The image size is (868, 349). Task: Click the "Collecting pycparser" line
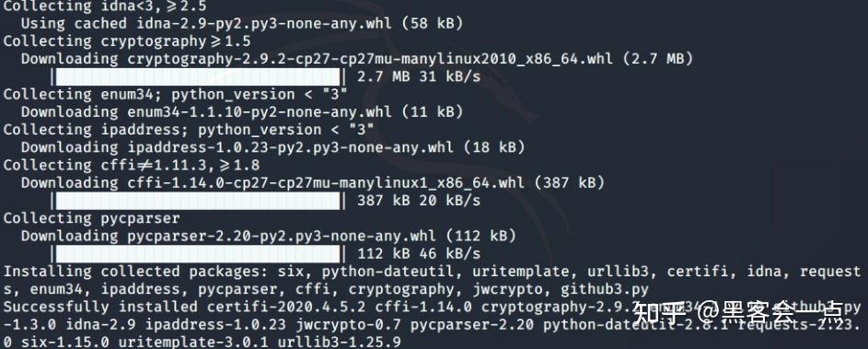pyautogui.click(x=91, y=218)
